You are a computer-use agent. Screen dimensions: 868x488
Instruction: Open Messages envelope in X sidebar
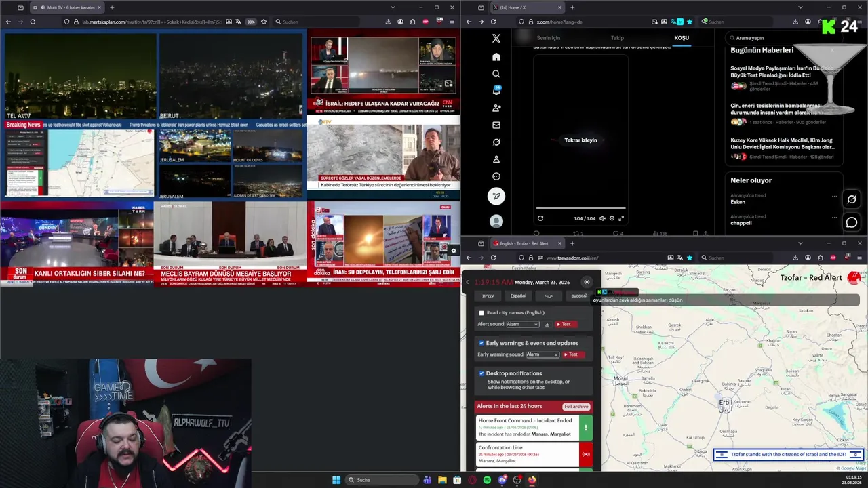click(496, 125)
